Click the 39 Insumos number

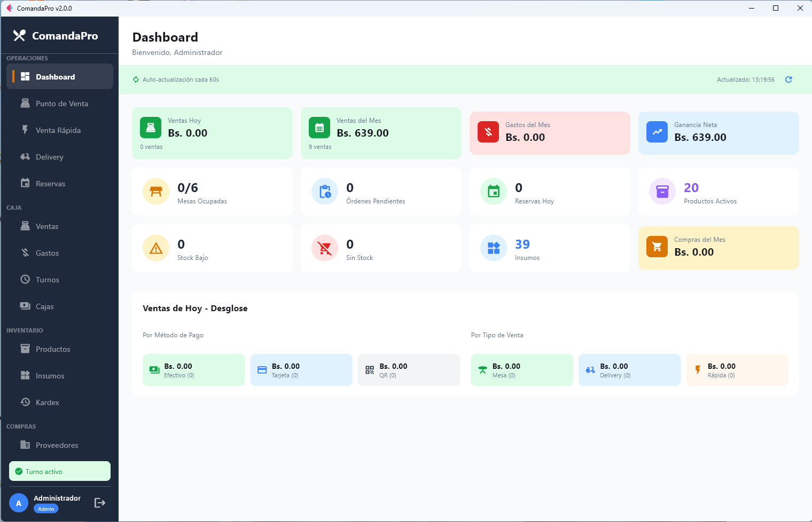(x=522, y=244)
